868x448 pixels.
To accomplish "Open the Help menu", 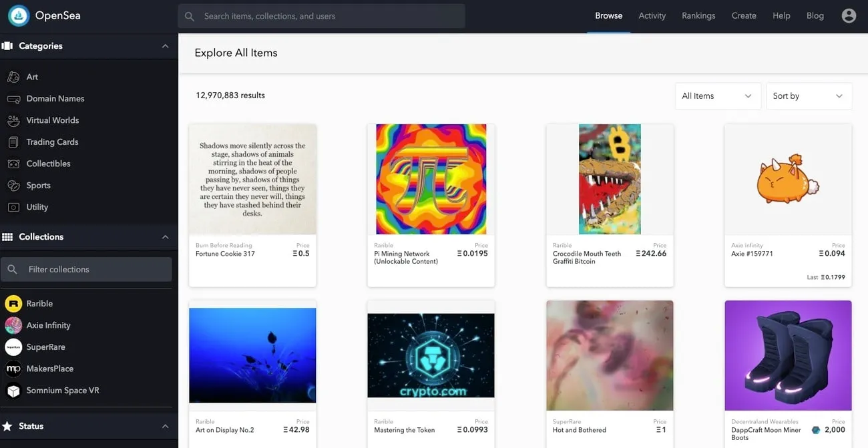I will [x=781, y=15].
